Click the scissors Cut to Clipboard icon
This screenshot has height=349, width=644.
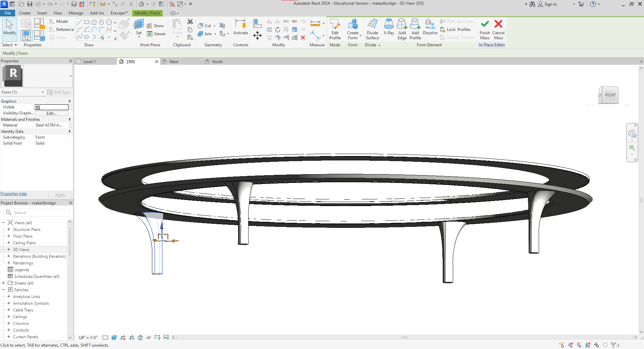(190, 21)
